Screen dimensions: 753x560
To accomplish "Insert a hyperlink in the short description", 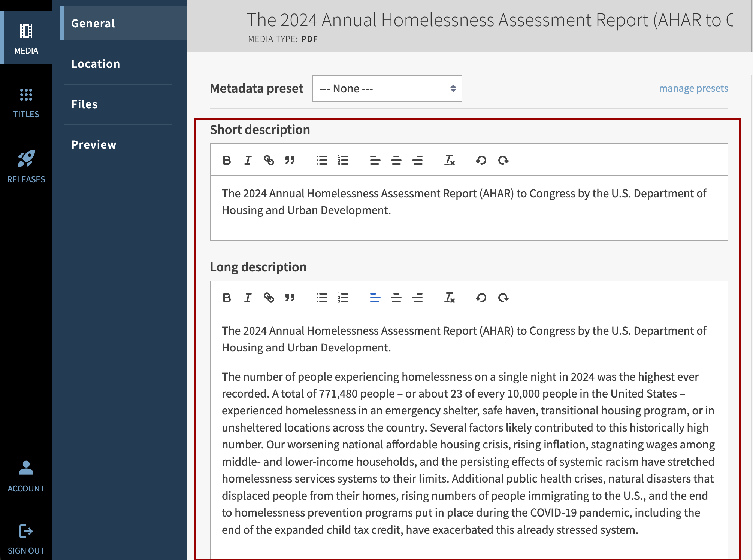I will click(x=269, y=160).
